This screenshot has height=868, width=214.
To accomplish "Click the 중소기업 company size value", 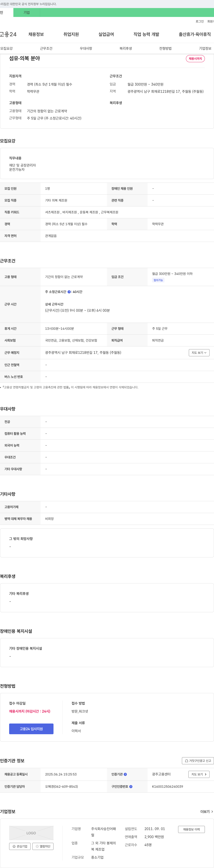I will tap(97, 857).
